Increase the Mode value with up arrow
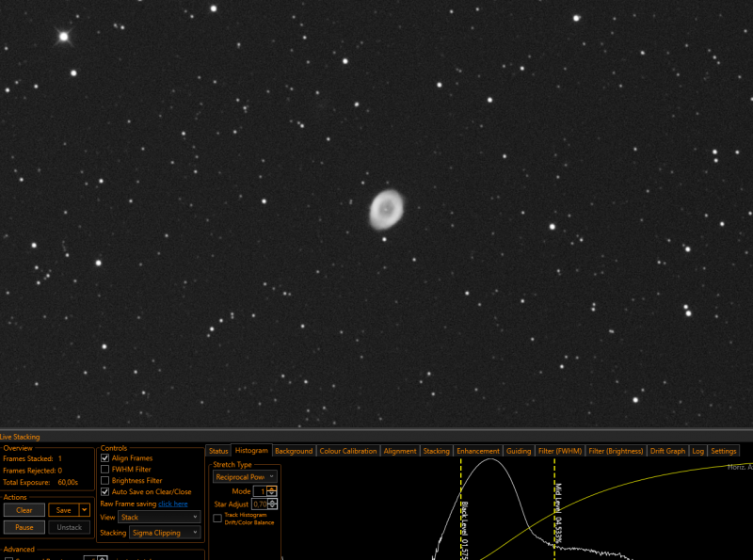Screen dimensions: 753x560 coord(272,488)
